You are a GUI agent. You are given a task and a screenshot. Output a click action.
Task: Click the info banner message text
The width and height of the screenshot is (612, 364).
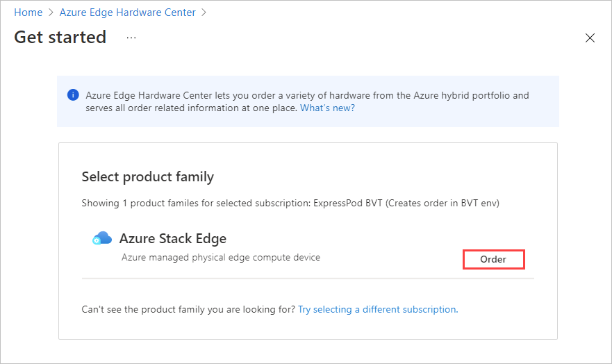click(307, 95)
